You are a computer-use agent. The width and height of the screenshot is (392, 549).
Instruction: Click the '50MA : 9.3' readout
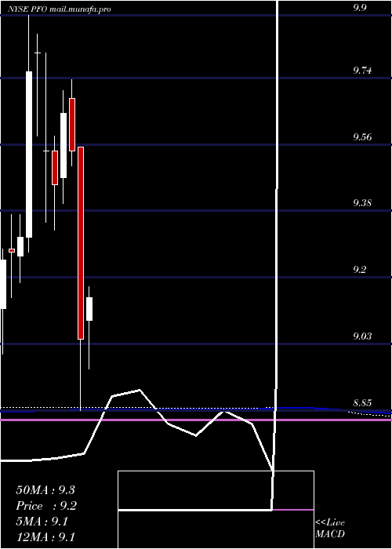[45, 490]
